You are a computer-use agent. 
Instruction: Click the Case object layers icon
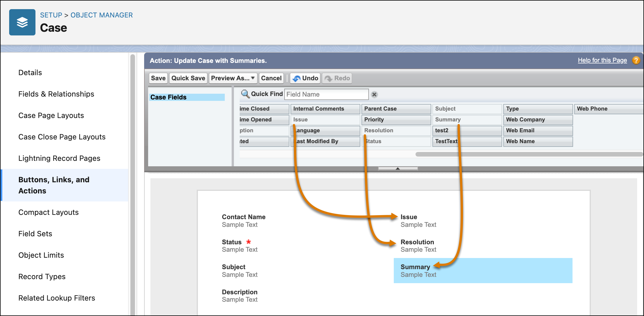(x=22, y=22)
